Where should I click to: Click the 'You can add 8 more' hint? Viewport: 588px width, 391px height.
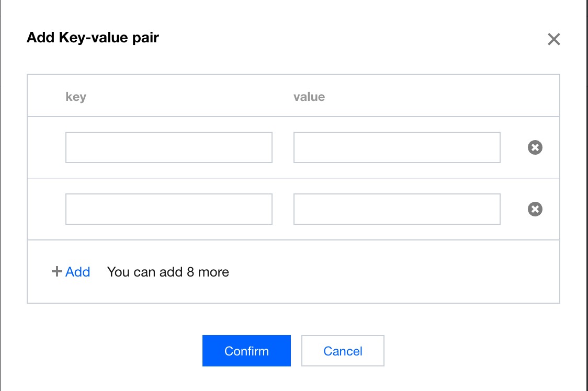click(168, 272)
